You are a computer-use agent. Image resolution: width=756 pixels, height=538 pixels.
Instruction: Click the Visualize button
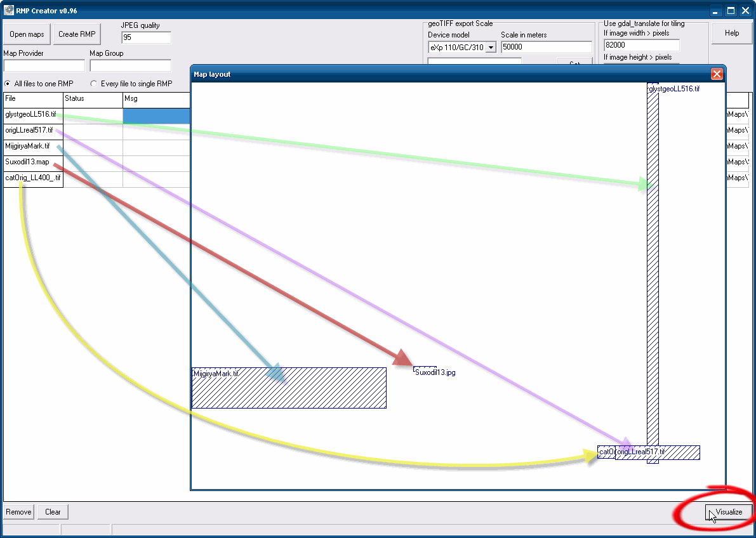tap(729, 512)
